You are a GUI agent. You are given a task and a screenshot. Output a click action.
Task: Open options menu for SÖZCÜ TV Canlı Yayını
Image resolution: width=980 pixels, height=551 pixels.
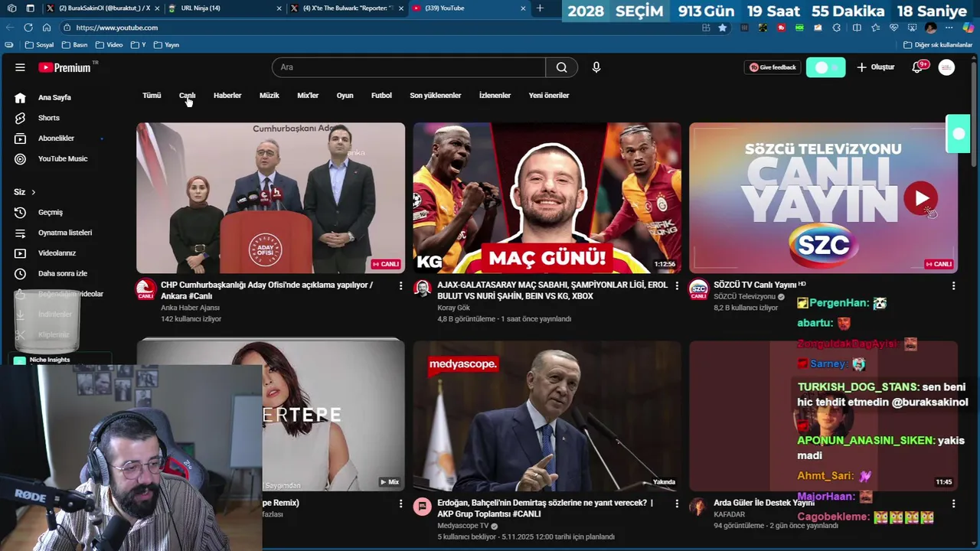pos(953,285)
